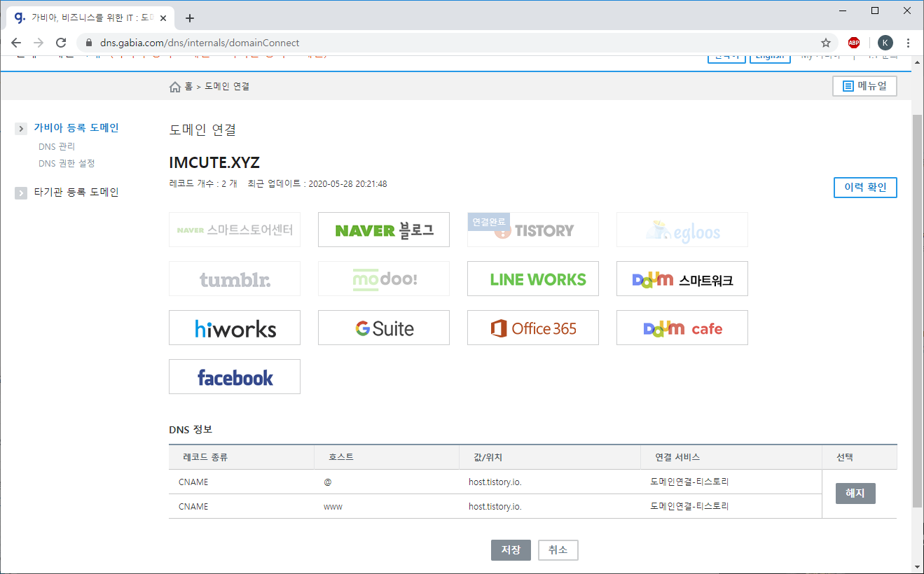Click the 이력 확인 history button
Viewport: 924px width, 574px height.
click(x=865, y=188)
